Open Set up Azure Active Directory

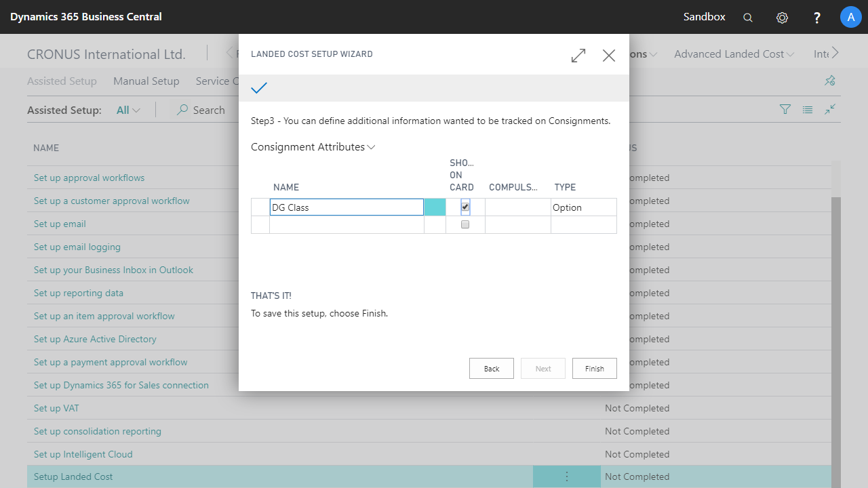95,339
